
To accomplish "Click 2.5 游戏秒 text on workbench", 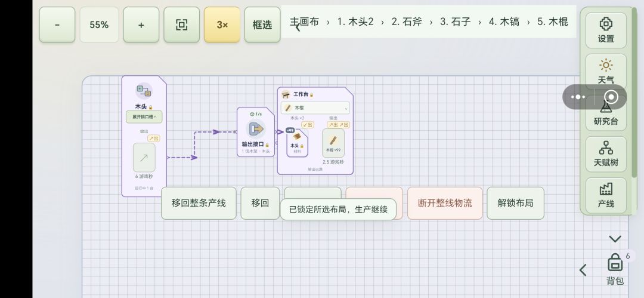I will click(x=333, y=162).
